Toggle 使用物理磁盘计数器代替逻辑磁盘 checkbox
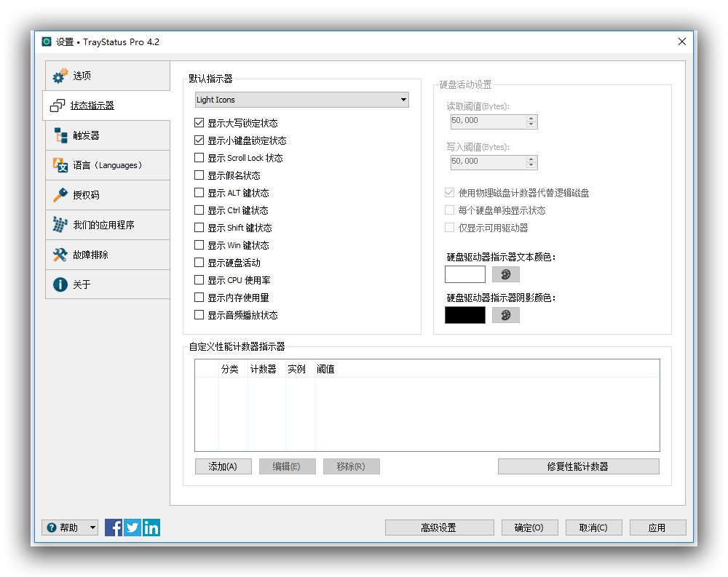The height and width of the screenshot is (577, 728). (449, 193)
